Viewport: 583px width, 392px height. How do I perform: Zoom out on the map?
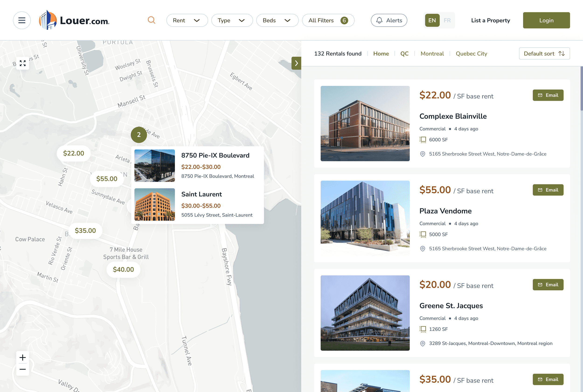pyautogui.click(x=23, y=369)
